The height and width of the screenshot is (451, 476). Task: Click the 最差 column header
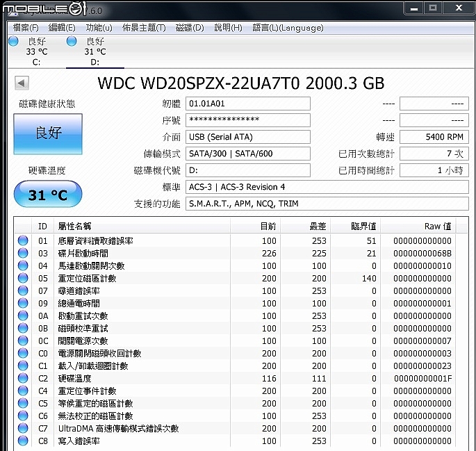coord(305,227)
